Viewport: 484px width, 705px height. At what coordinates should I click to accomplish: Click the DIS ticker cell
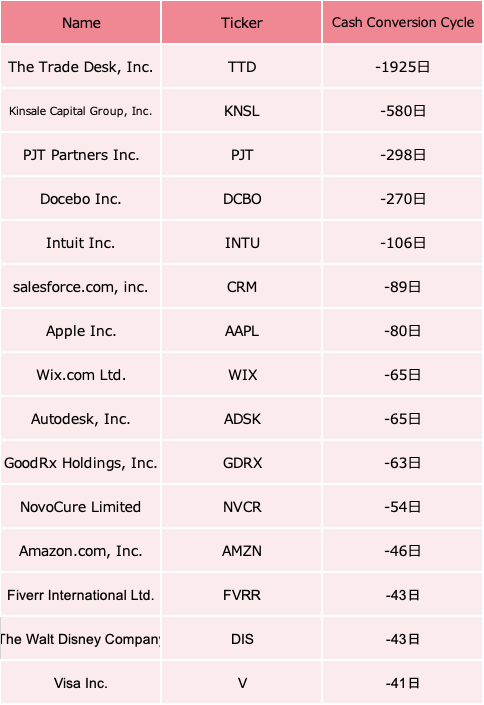[x=242, y=639]
